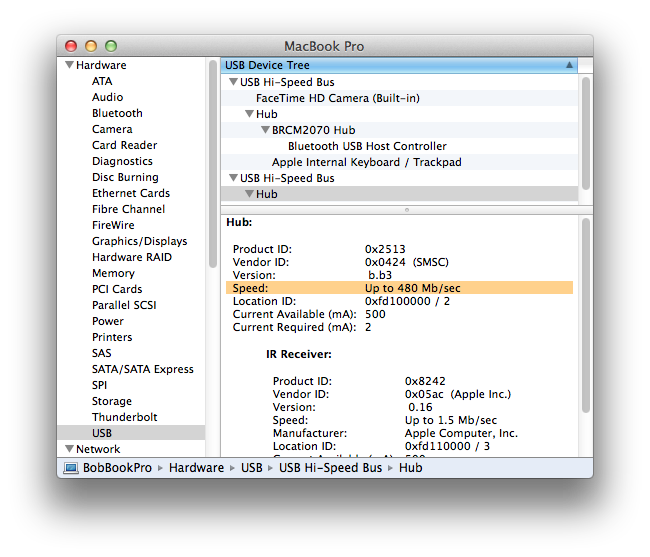The image size is (650, 557).
Task: Select Audio in the sidebar
Action: 107,97
